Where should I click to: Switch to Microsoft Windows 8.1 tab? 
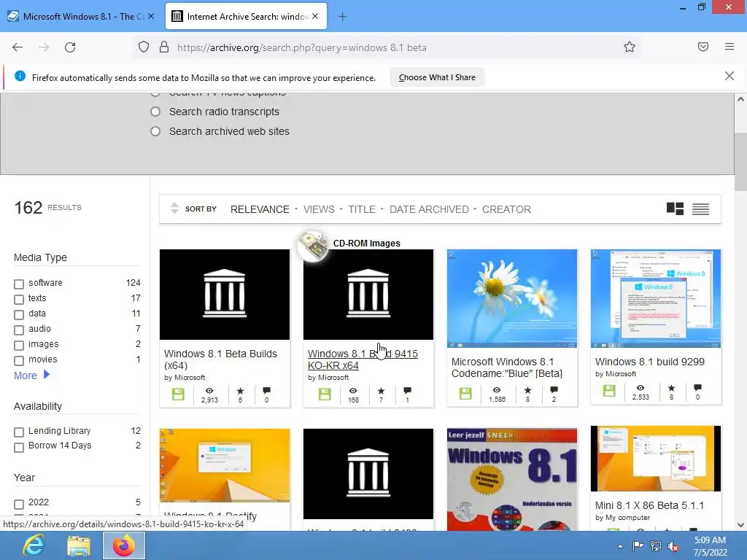pos(81,16)
